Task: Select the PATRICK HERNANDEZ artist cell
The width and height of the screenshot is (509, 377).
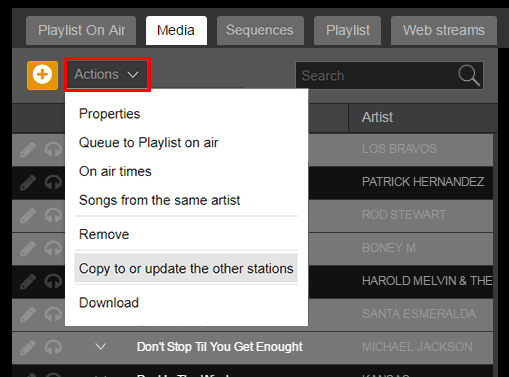Action: pyautogui.click(x=423, y=182)
